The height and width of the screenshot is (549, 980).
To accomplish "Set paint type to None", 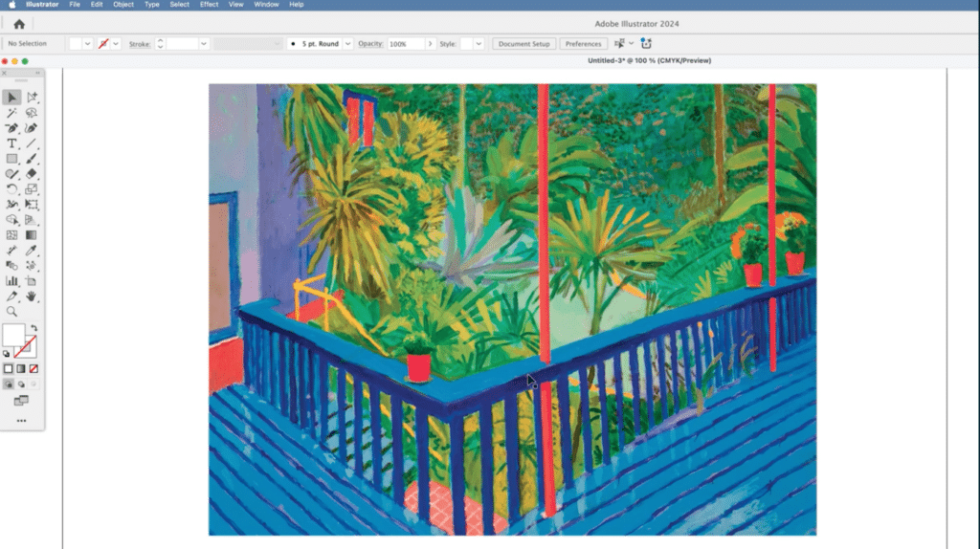I will [x=33, y=369].
